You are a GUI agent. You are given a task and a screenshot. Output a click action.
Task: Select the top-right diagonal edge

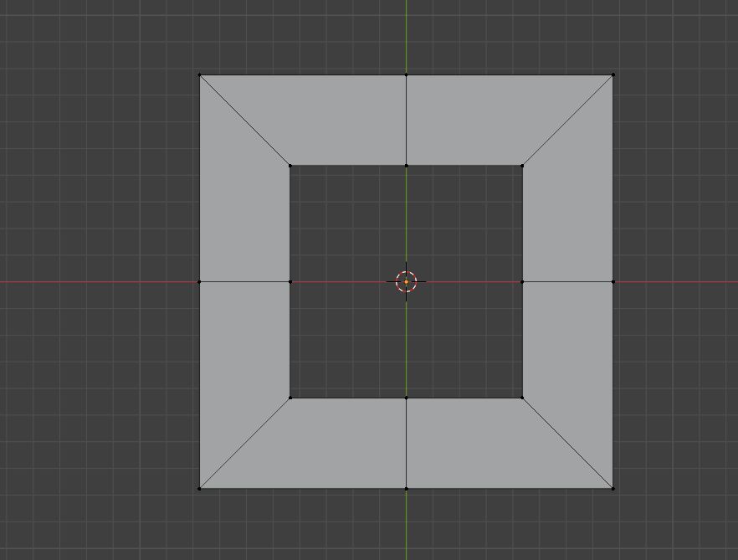[x=567, y=120]
